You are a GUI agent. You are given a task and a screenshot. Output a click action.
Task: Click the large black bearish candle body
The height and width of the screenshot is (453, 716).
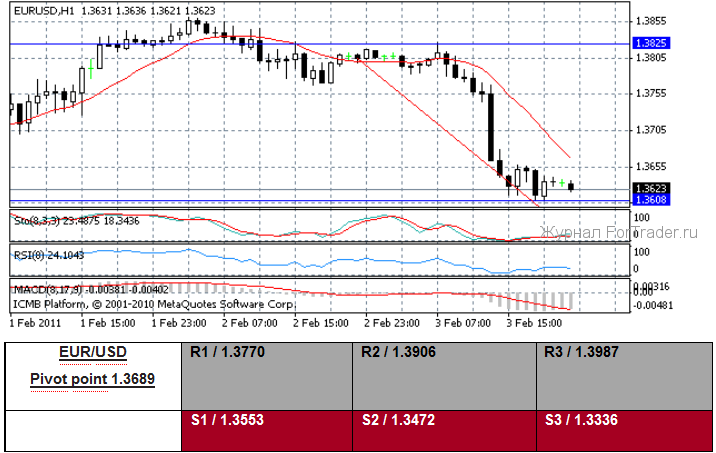(x=491, y=127)
